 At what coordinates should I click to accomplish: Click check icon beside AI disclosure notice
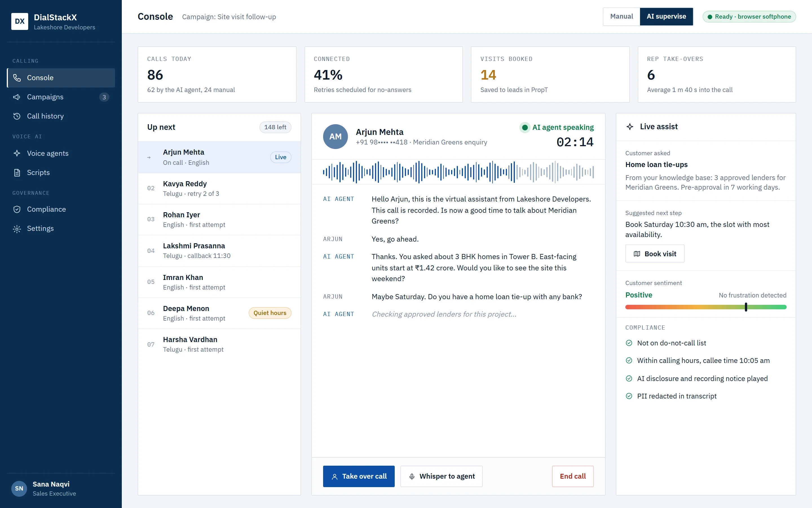tap(629, 379)
